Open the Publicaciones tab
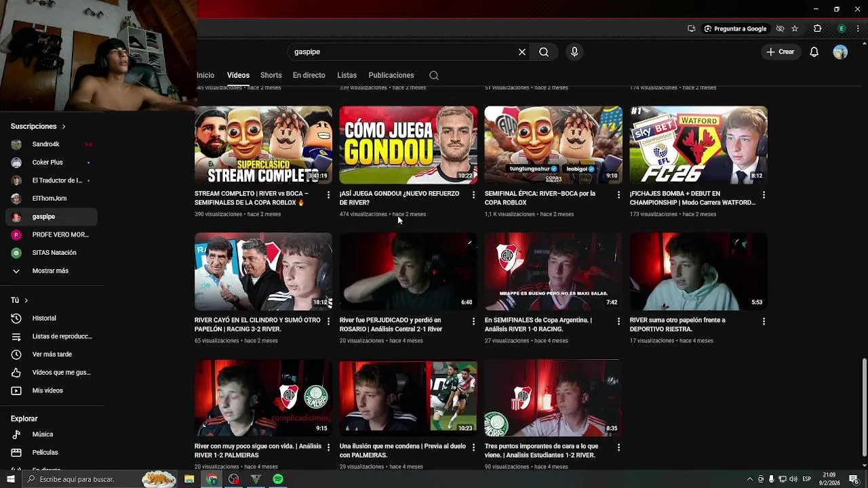Viewport: 868px width, 488px height. (391, 75)
